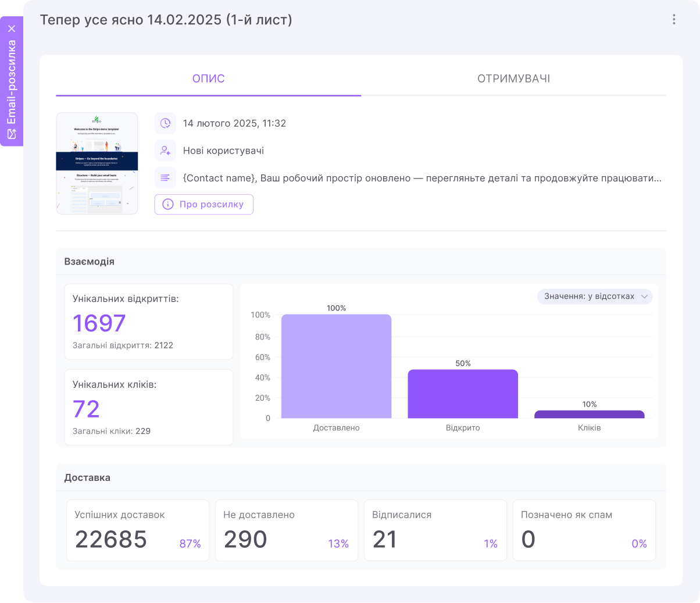The height and width of the screenshot is (603, 700).
Task: Click the Клików bar labeled 10%
Action: [x=589, y=414]
